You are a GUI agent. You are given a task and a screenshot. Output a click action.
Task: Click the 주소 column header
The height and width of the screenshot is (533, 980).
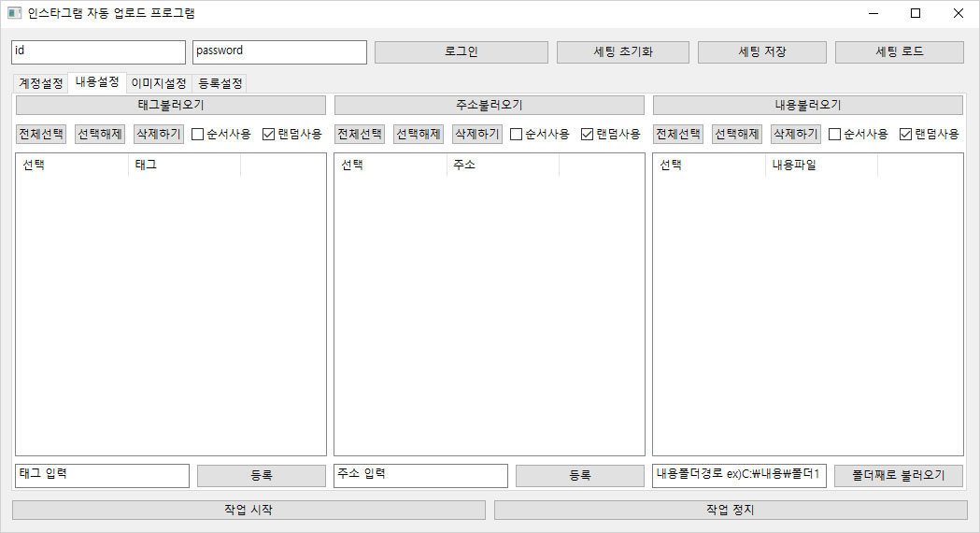tap(504, 166)
